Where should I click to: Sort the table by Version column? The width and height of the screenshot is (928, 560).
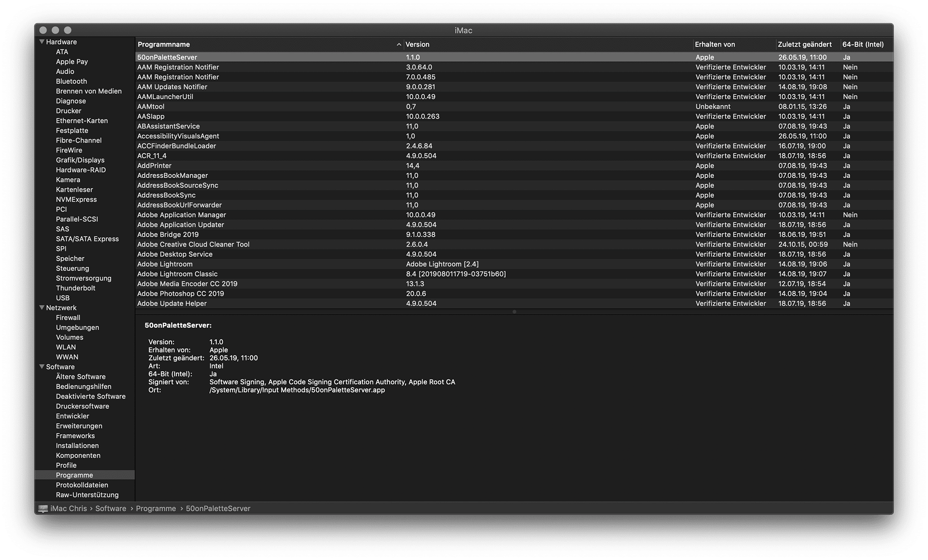point(418,45)
